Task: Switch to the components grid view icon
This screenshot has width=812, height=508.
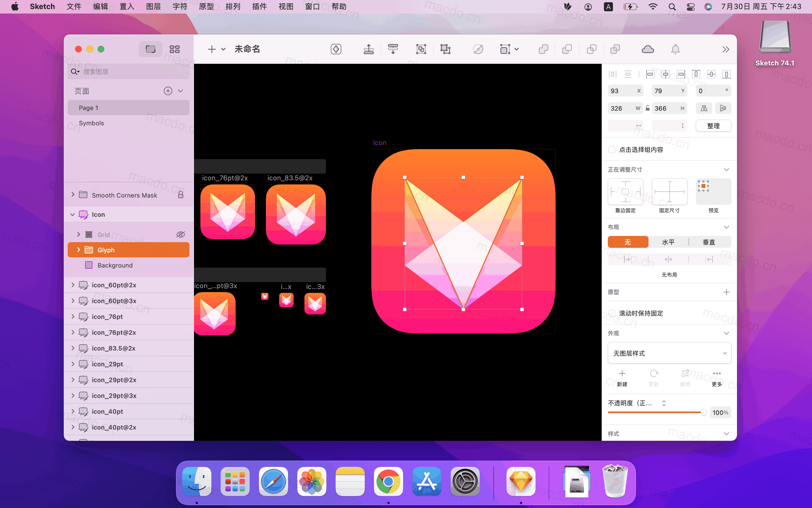Action: point(175,49)
